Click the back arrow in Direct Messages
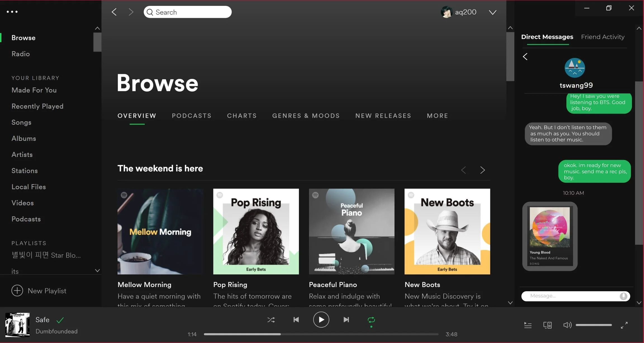The height and width of the screenshot is (343, 644). click(525, 57)
